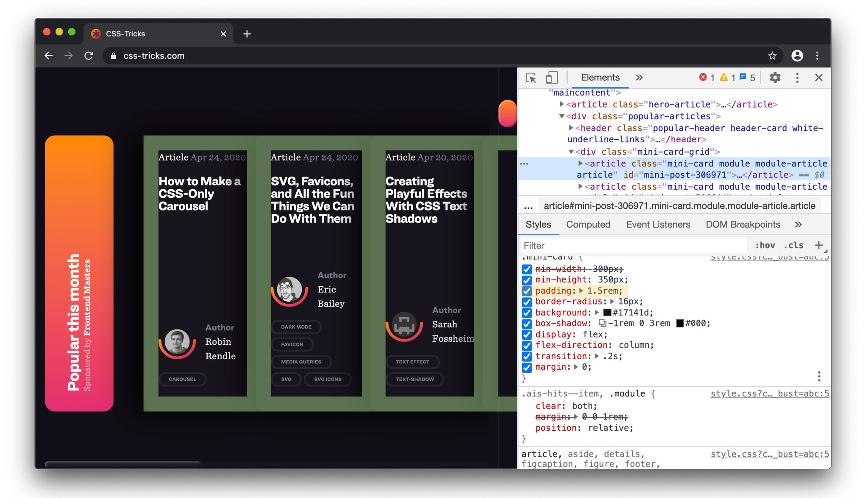Uncheck the padding property checkbox
The height and width of the screenshot is (498, 868).
(527, 291)
